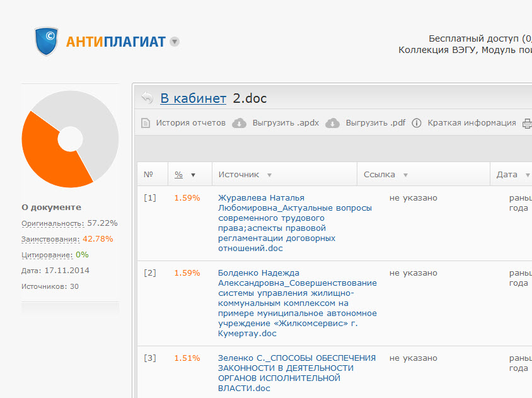Click the cloud icon for Выгрузить .pdf
Image resolution: width=532 pixels, height=398 pixels.
[x=333, y=123]
